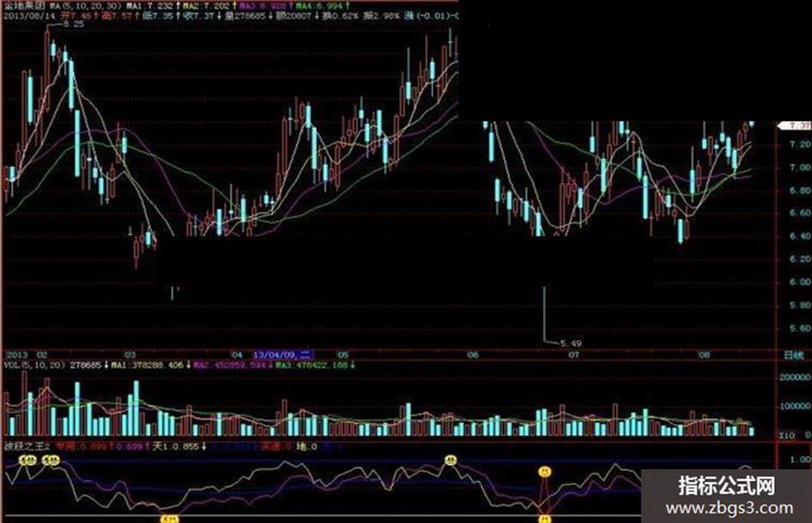
Task: Click the 金地集团 stock name label
Action: pos(24,6)
